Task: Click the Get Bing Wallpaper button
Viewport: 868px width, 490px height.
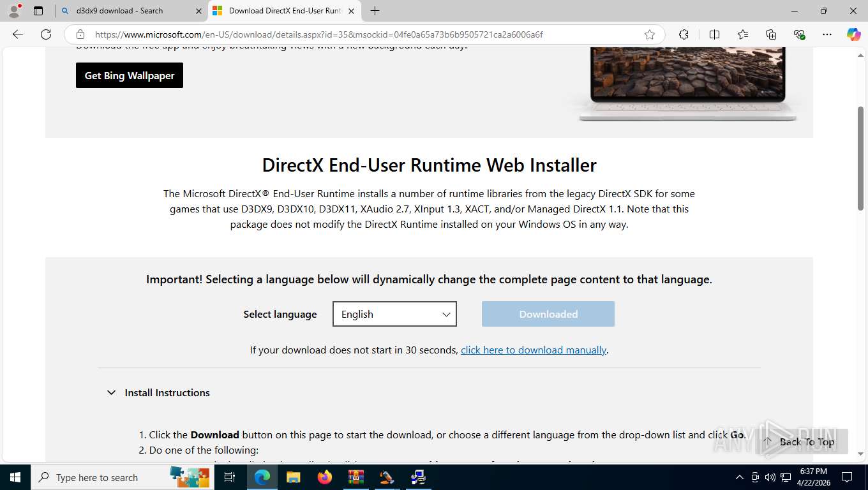Action: click(x=130, y=75)
